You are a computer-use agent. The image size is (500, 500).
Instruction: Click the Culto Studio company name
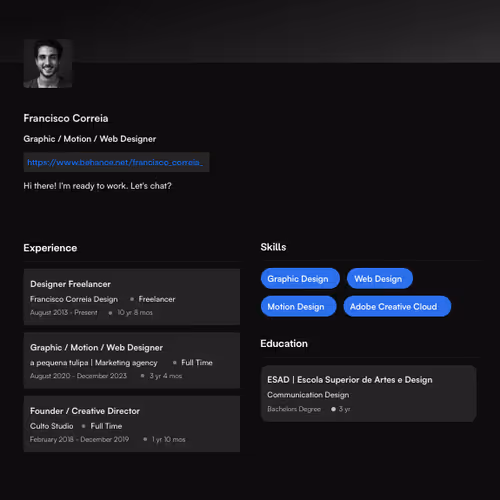point(52,426)
